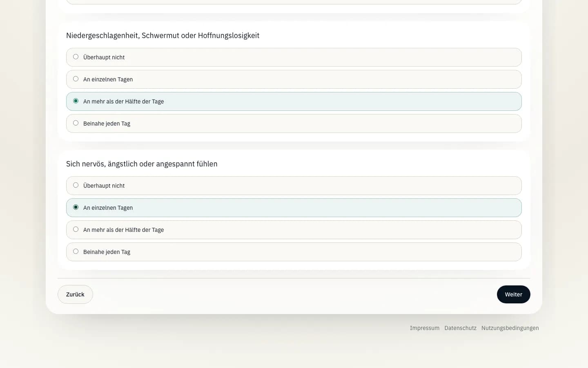Select 'Beinahe jeden Tag' radio for nervös question
The height and width of the screenshot is (368, 588).
pos(76,251)
